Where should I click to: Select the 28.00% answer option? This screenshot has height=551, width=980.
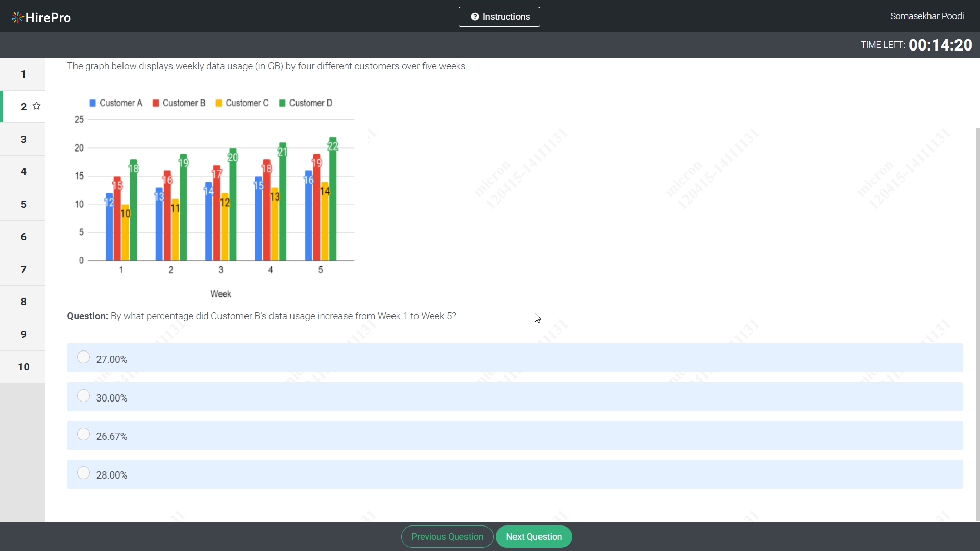coord(514,474)
